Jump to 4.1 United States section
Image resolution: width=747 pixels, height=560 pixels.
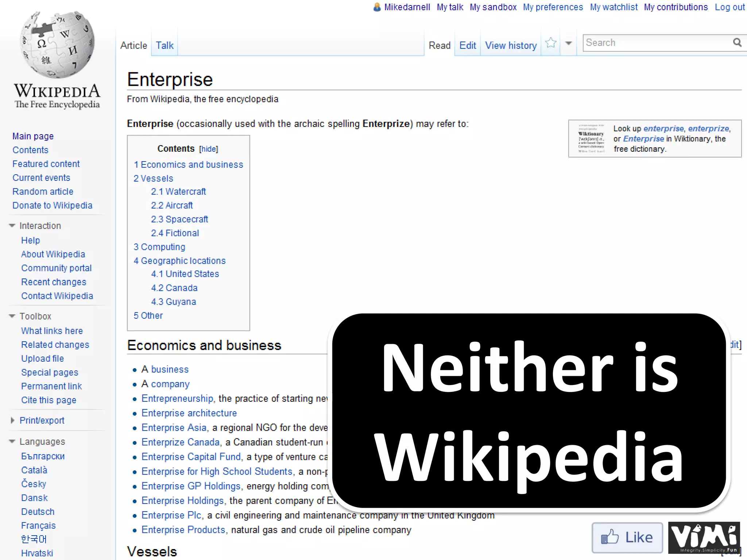pos(185,274)
